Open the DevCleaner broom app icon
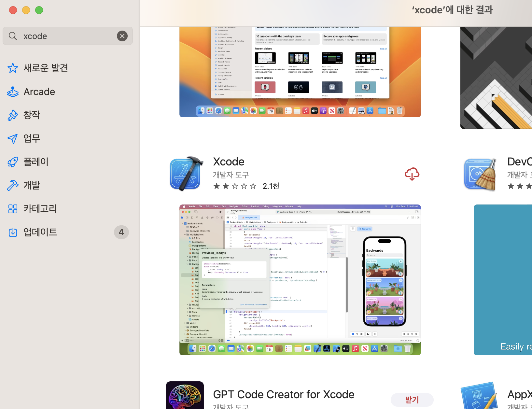This screenshot has width=532, height=409. pos(481,174)
